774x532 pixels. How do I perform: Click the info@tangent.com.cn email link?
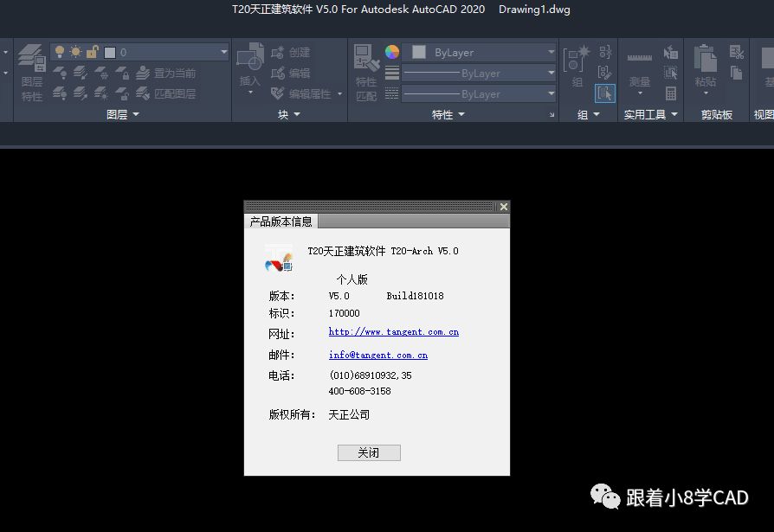[378, 355]
